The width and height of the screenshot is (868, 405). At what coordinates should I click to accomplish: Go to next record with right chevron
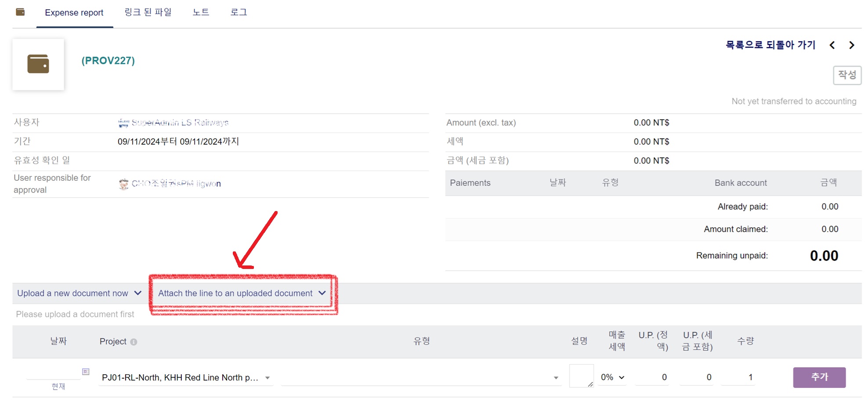tap(852, 45)
